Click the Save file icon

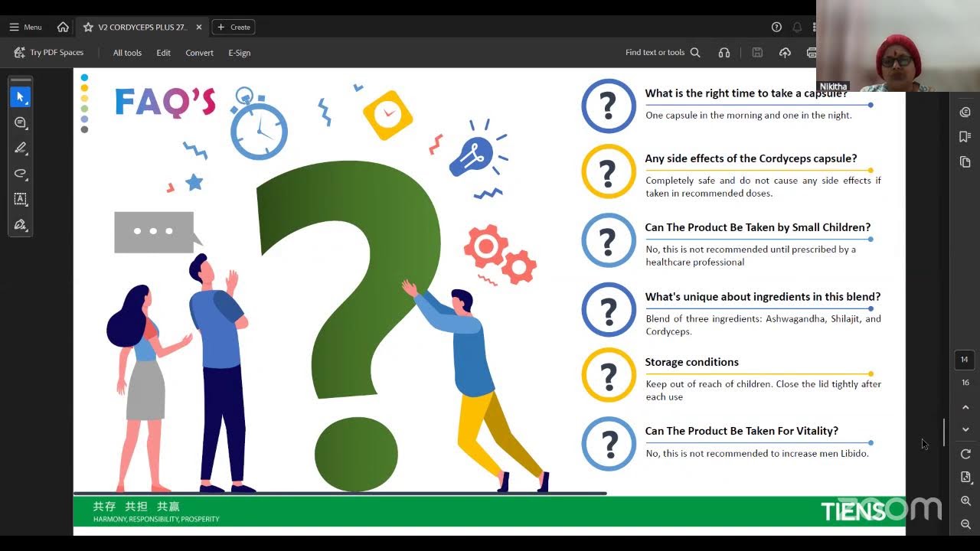(757, 53)
